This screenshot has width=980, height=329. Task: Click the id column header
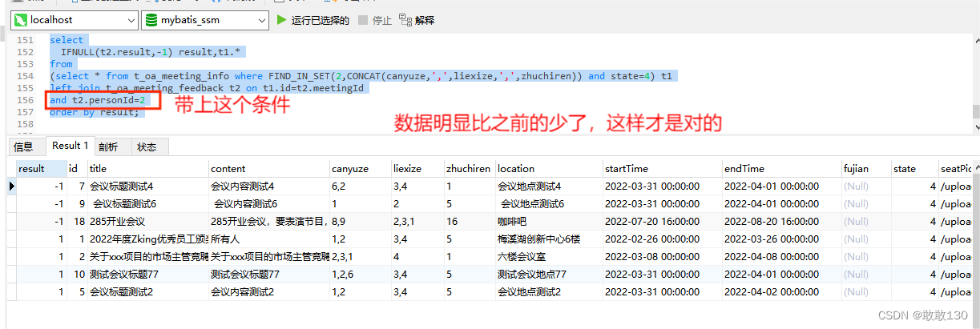point(77,169)
